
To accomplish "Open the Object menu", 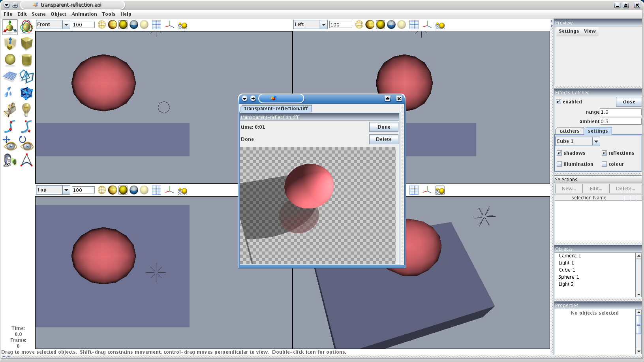I will (58, 14).
